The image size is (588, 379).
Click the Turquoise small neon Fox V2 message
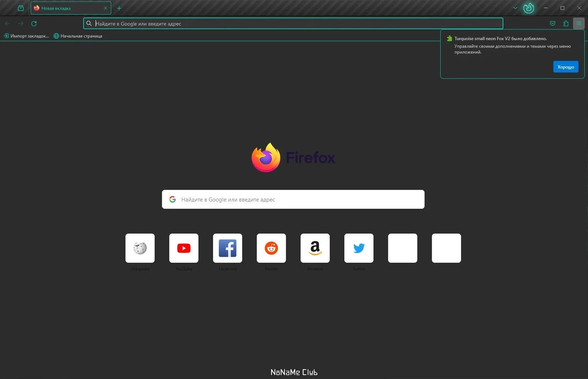(500, 38)
